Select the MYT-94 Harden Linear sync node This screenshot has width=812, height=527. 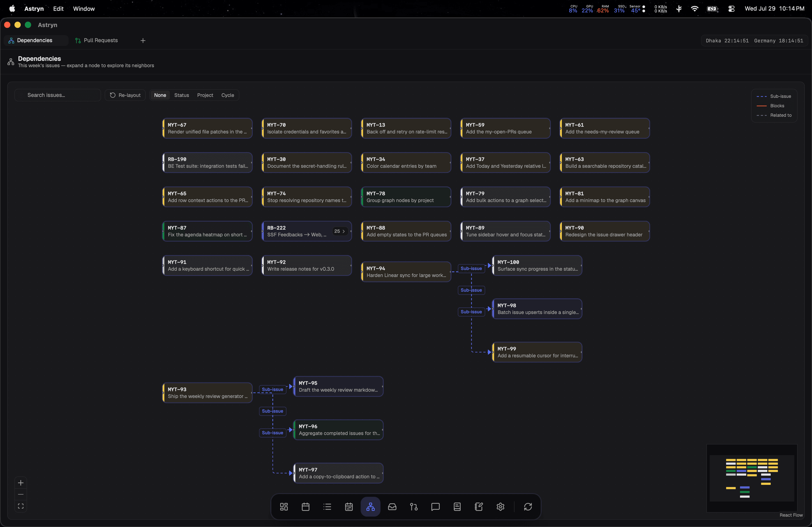pyautogui.click(x=406, y=272)
